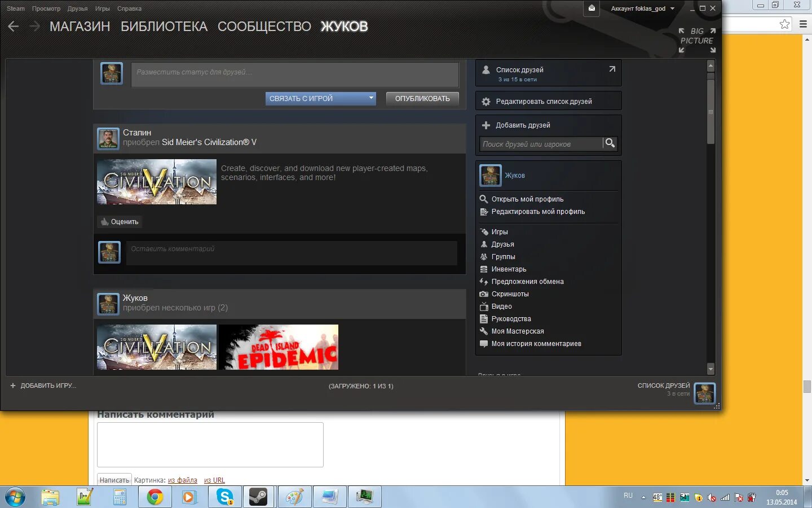Open Инвентарь in the profile menu
This screenshot has width=812, height=508.
[x=509, y=269]
